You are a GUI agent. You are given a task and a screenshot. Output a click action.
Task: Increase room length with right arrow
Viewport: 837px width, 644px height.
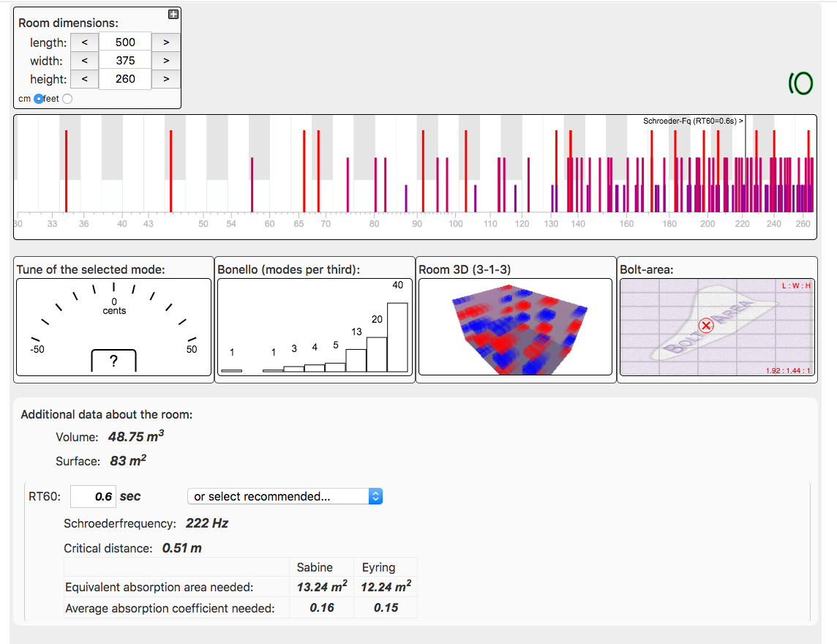pos(166,43)
